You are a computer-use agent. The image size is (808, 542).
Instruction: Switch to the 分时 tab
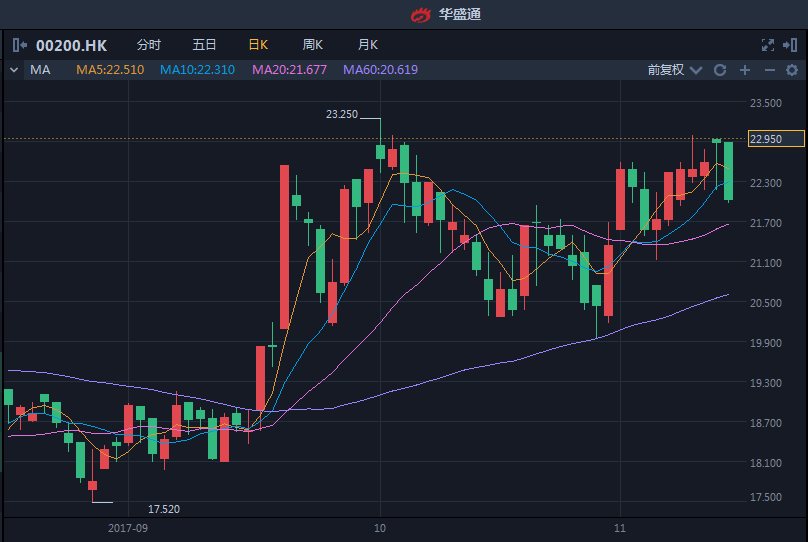pyautogui.click(x=148, y=45)
